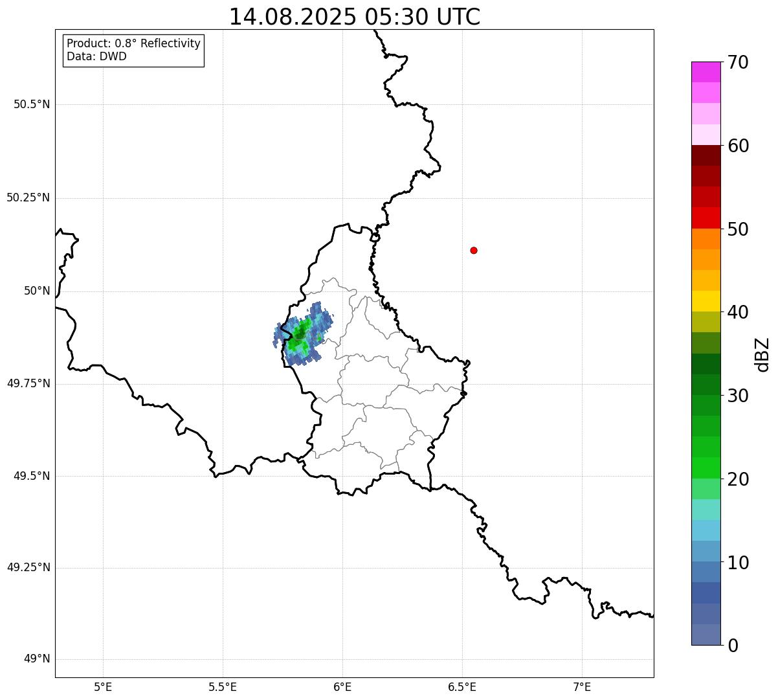Click the bright green colorbar segment above 20
778x700 pixels.
[x=706, y=468]
